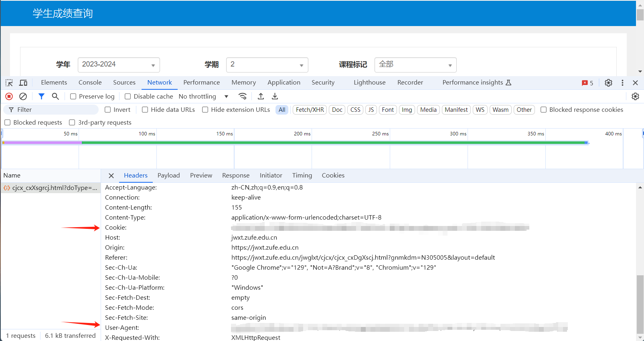Close the request details pane
The height and width of the screenshot is (341, 644).
(111, 176)
